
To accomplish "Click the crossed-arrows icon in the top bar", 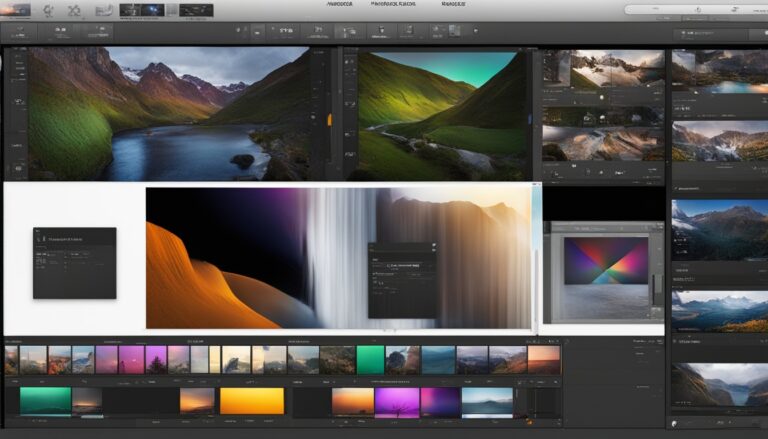I will pos(74,10).
